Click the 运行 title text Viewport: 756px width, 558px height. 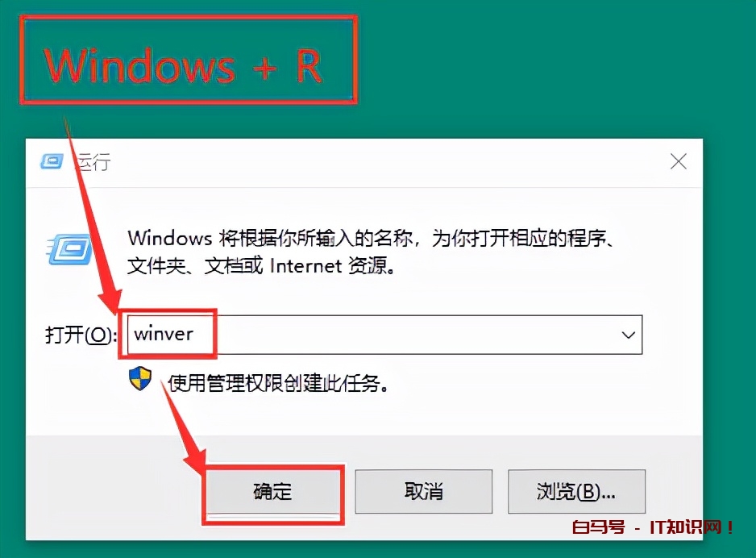coord(94,161)
